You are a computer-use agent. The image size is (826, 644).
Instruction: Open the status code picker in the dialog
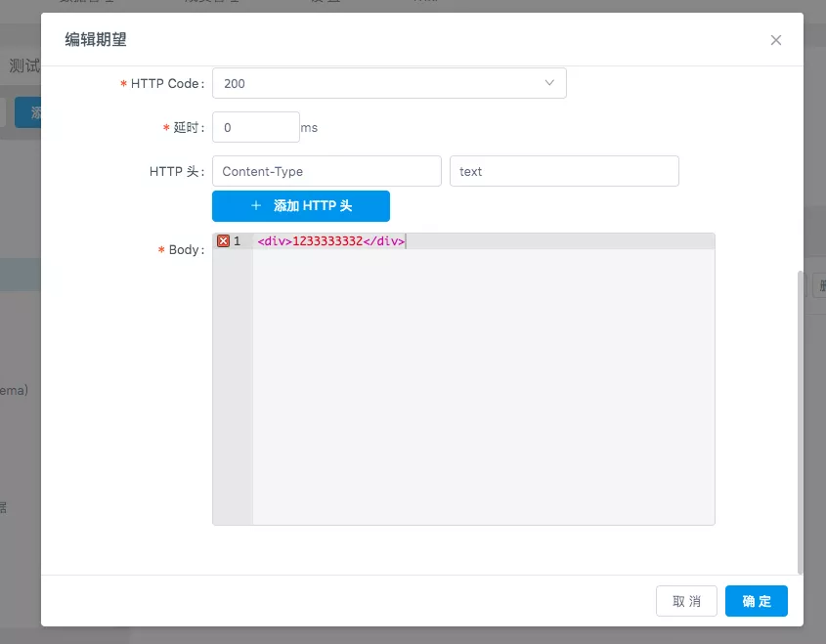point(389,83)
